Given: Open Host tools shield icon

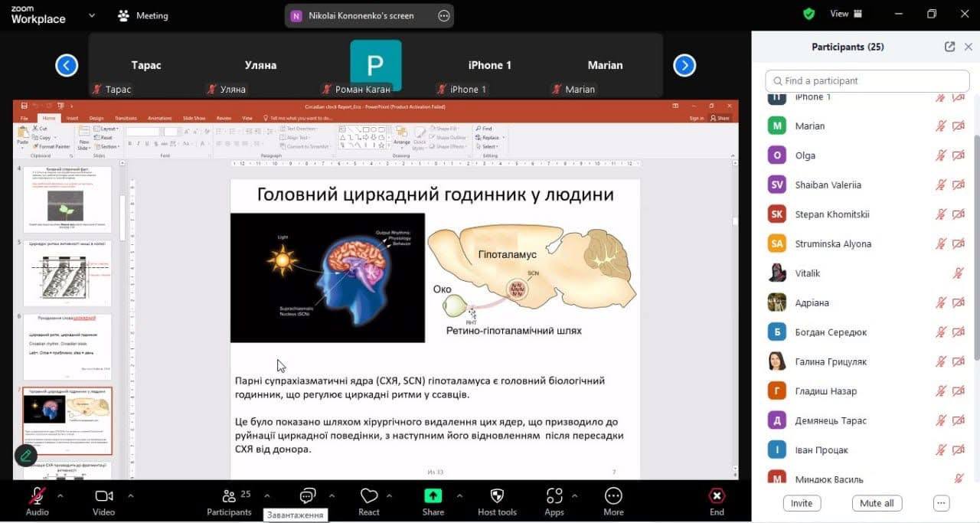Looking at the screenshot, I should [x=497, y=496].
